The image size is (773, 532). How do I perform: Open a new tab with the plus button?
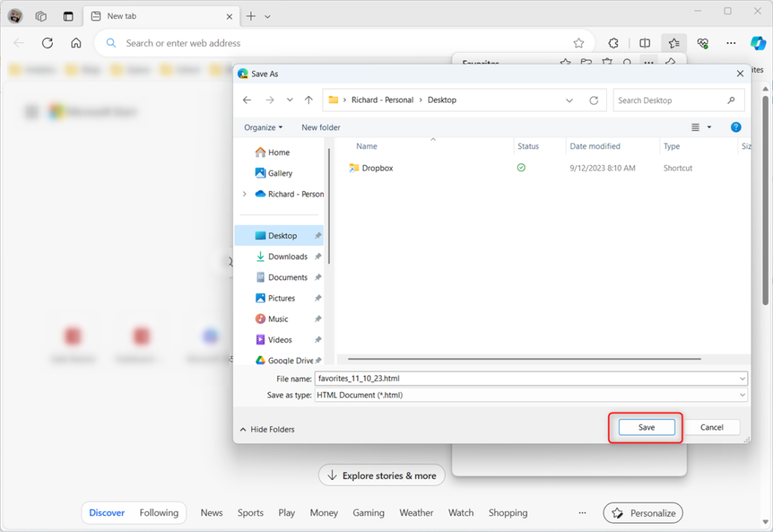(251, 17)
